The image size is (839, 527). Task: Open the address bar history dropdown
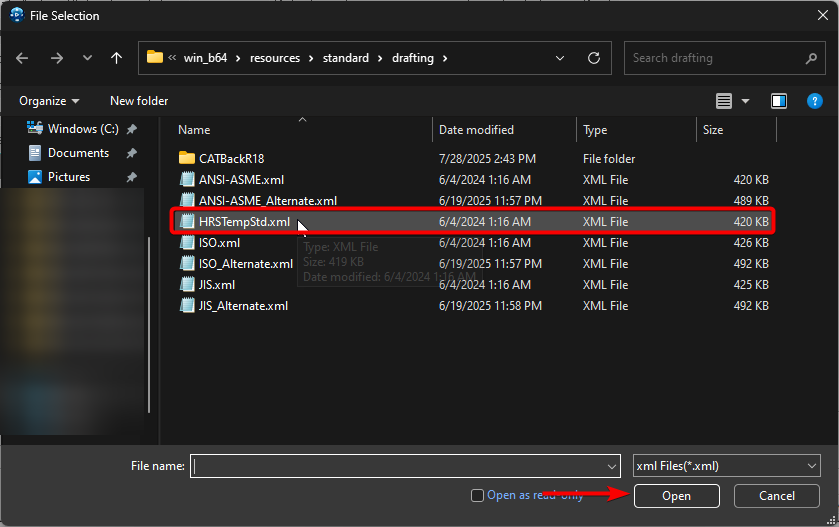coord(560,58)
